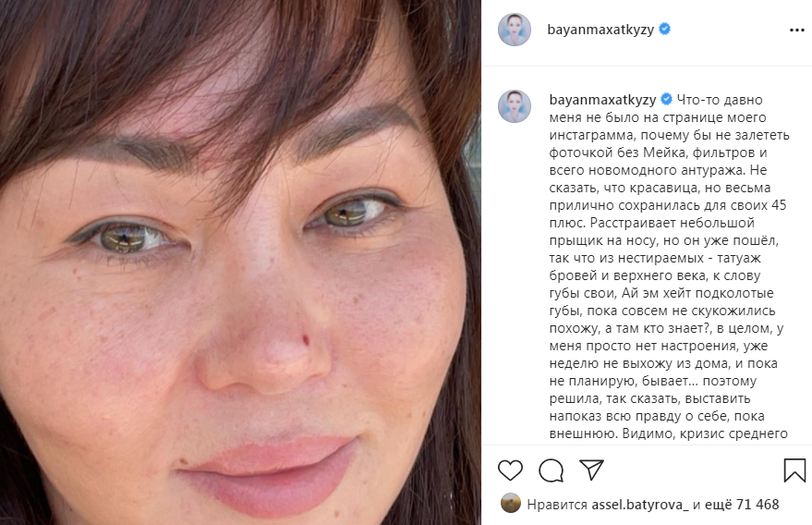This screenshot has height=525, width=812.
Task: Open caption author avatar
Action: point(515,106)
